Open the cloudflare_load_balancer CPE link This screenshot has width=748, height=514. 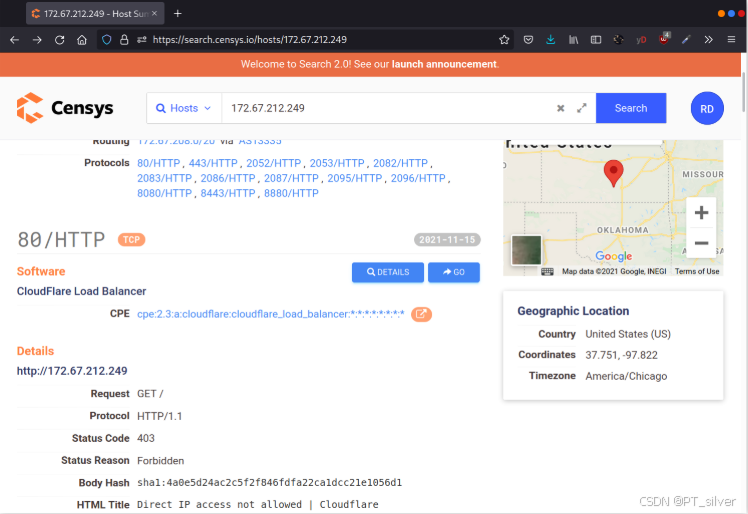270,314
